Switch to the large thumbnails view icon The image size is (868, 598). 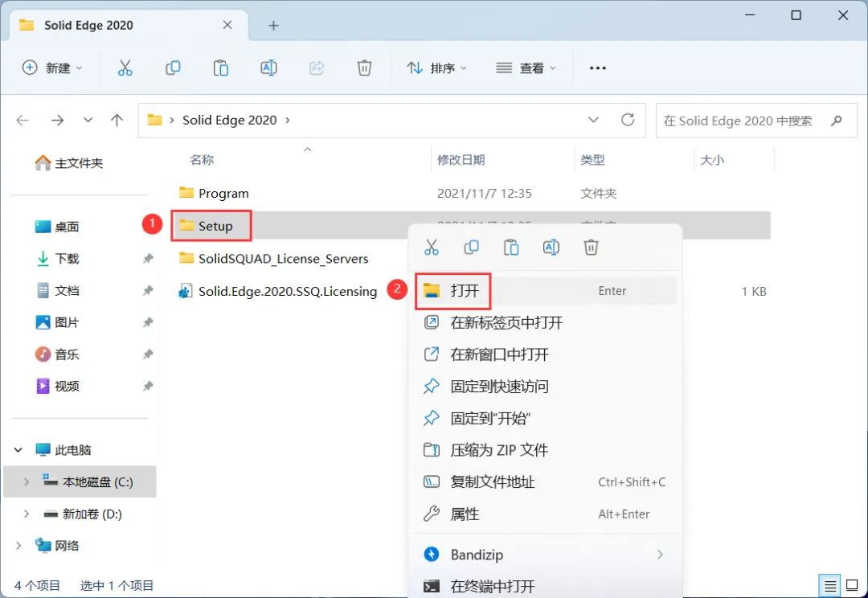(x=853, y=584)
